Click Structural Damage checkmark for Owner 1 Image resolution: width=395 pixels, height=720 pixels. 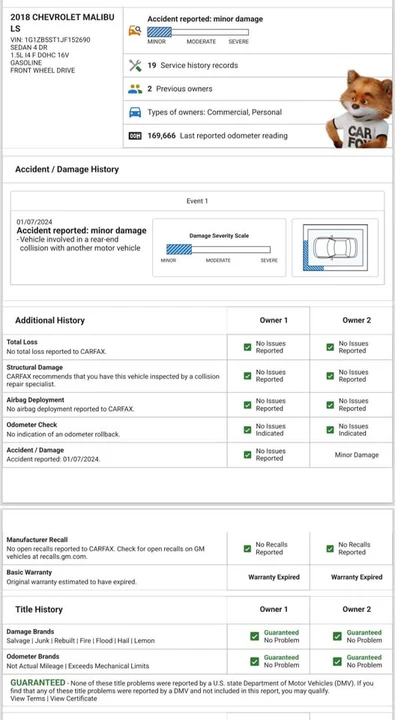248,376
